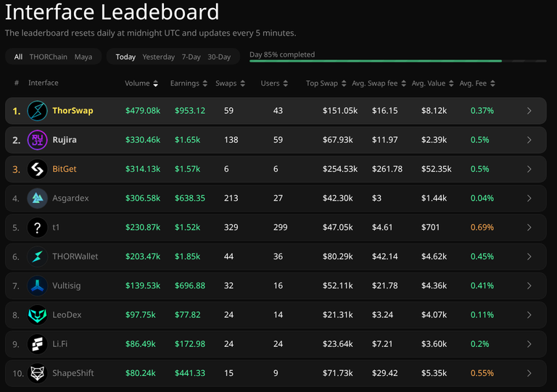557x392 pixels.
Task: Sort by Avg. Swap fee arrows
Action: [x=403, y=83]
